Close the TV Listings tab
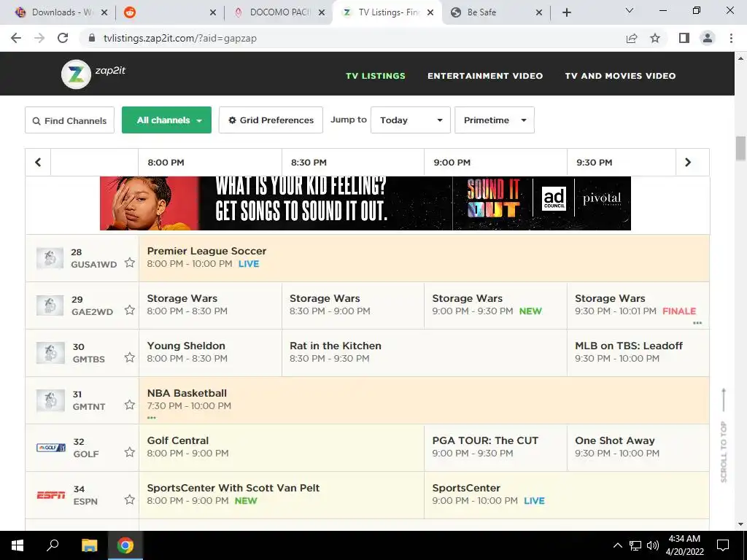Screen dimensions: 747x560 pyautogui.click(x=430, y=12)
